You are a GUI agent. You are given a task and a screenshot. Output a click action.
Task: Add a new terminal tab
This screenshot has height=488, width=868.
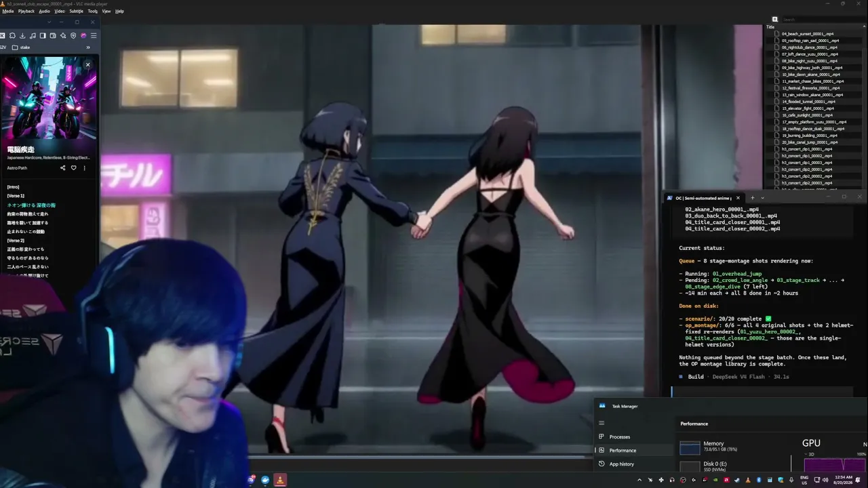752,198
